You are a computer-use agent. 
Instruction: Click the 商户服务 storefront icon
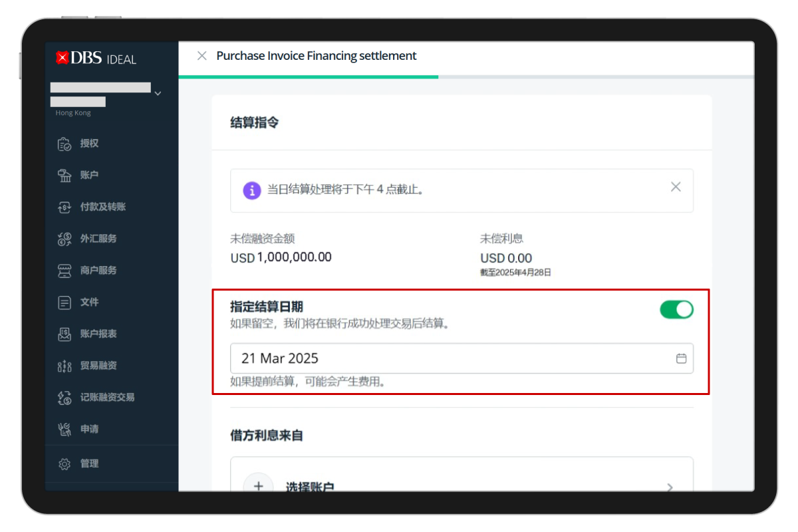click(65, 271)
